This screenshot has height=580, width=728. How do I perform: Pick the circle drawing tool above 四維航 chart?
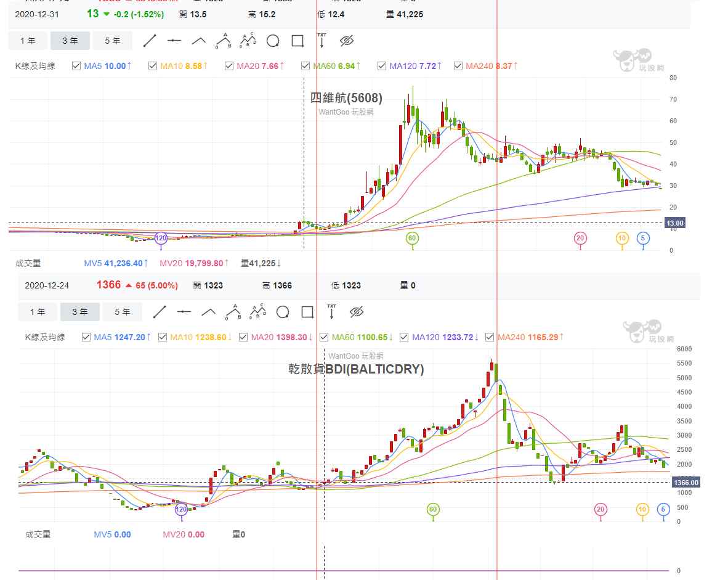[273, 41]
